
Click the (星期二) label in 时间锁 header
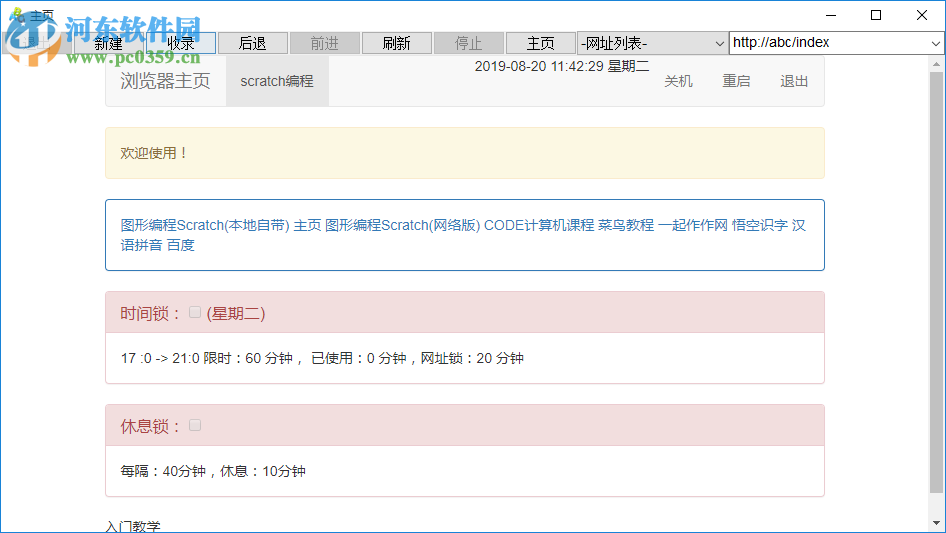(236, 313)
